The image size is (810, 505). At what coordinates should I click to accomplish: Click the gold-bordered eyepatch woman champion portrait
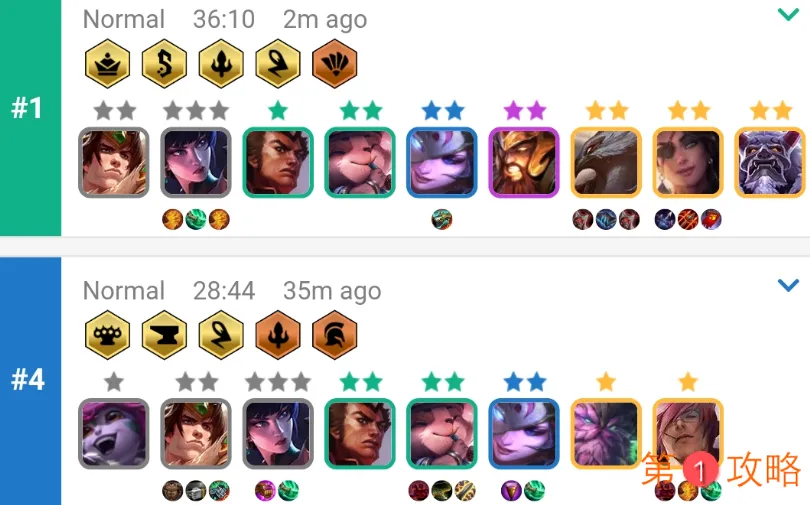tap(688, 163)
